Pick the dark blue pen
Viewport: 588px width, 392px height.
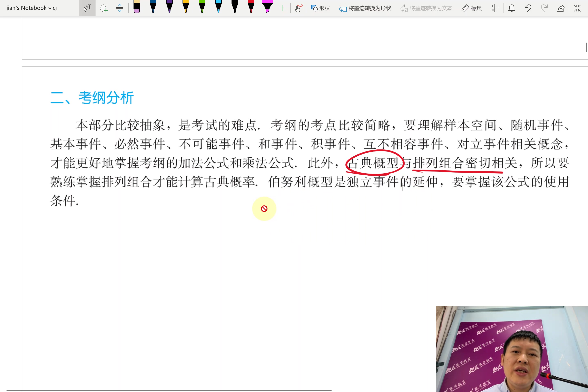[x=153, y=7]
